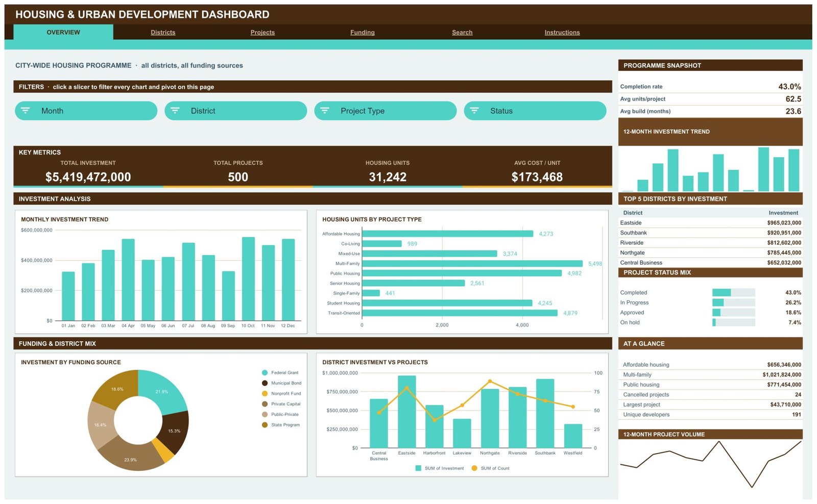Select the Total Investment value $5,419,472,000

tap(88, 177)
